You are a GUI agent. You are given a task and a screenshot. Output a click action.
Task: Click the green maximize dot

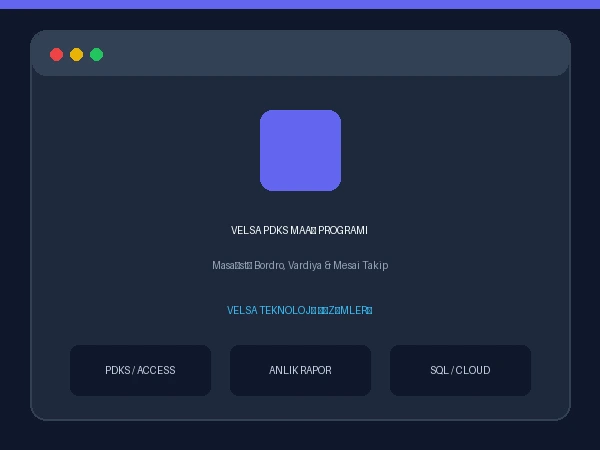(96, 54)
